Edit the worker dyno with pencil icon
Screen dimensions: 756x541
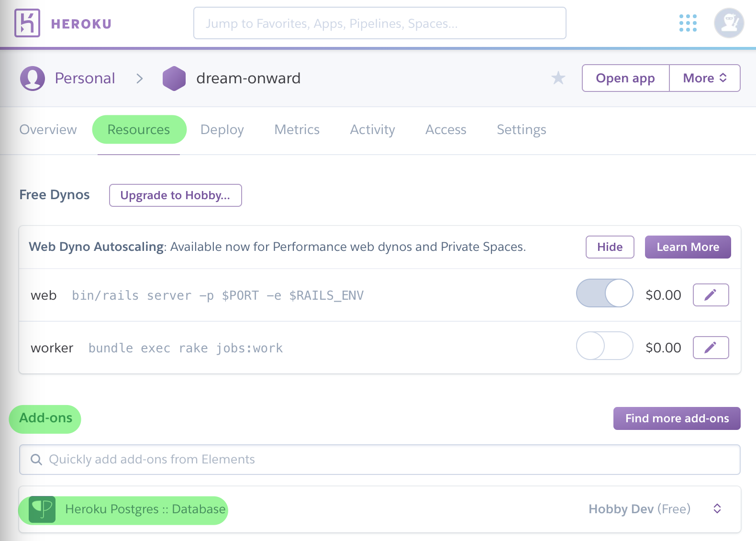click(711, 348)
